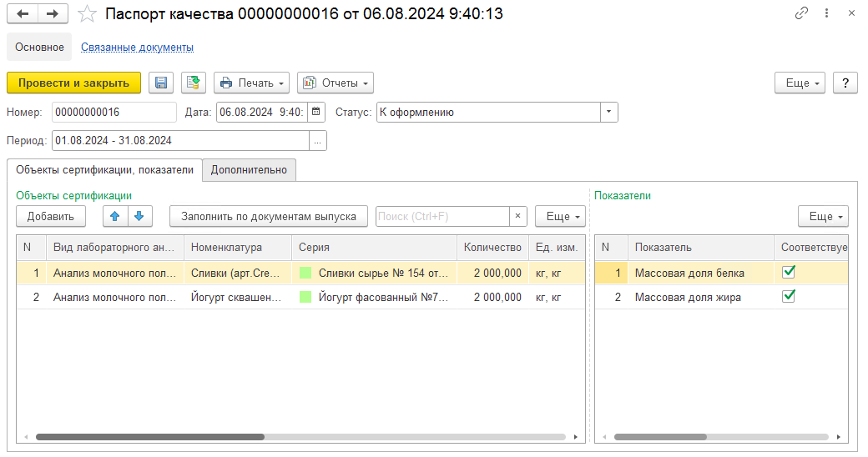Viewport: 868px width, 457px height.
Task: Click Йогурт фасованный №7 series cell
Action: point(374,297)
